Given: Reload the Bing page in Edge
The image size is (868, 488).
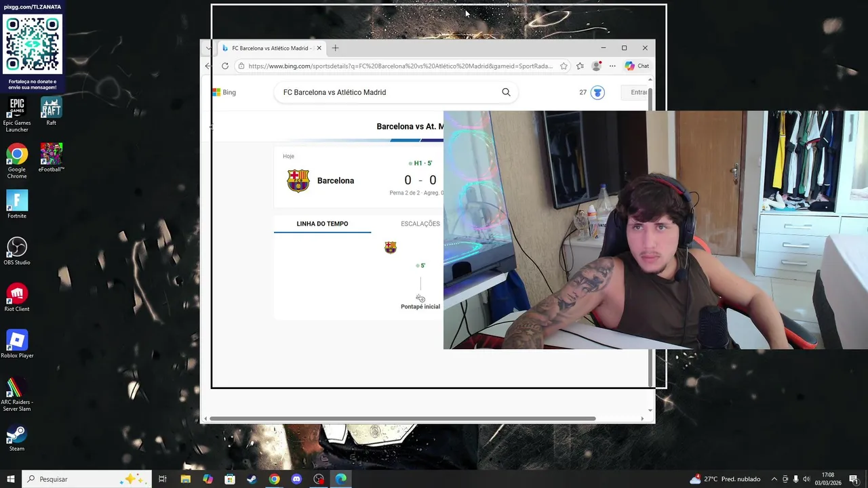Looking at the screenshot, I should [225, 66].
